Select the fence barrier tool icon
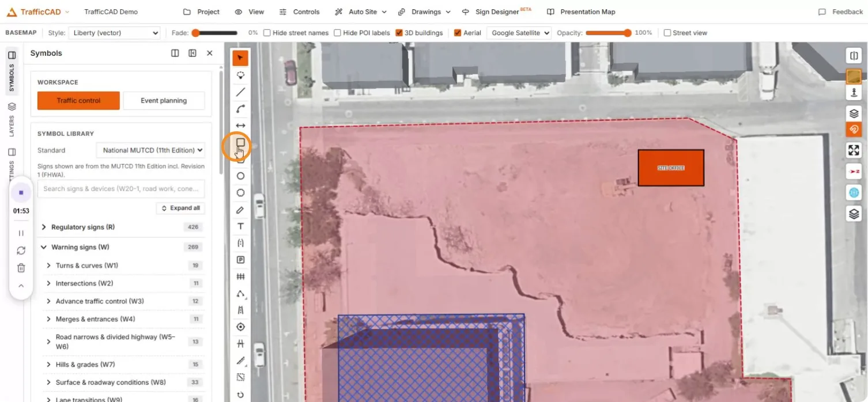 point(240,276)
